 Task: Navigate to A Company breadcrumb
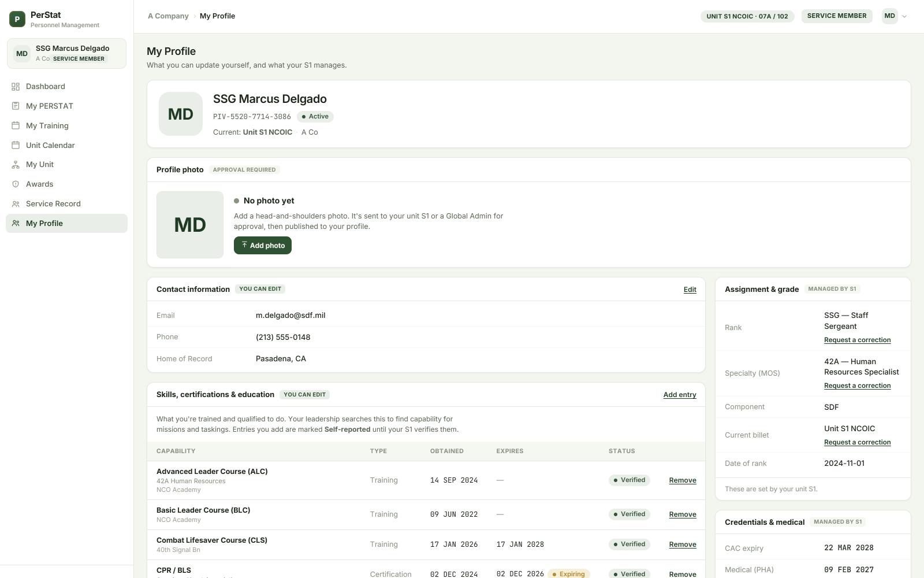point(168,16)
